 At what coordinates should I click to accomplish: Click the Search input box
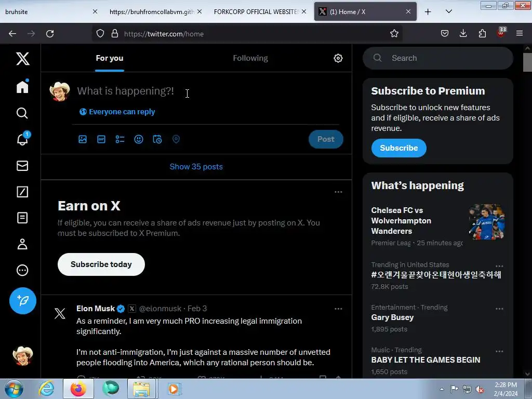click(437, 58)
